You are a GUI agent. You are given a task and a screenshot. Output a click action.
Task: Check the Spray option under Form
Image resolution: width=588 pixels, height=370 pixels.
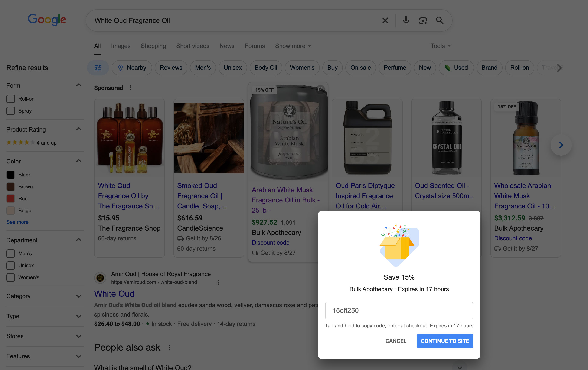click(x=10, y=111)
